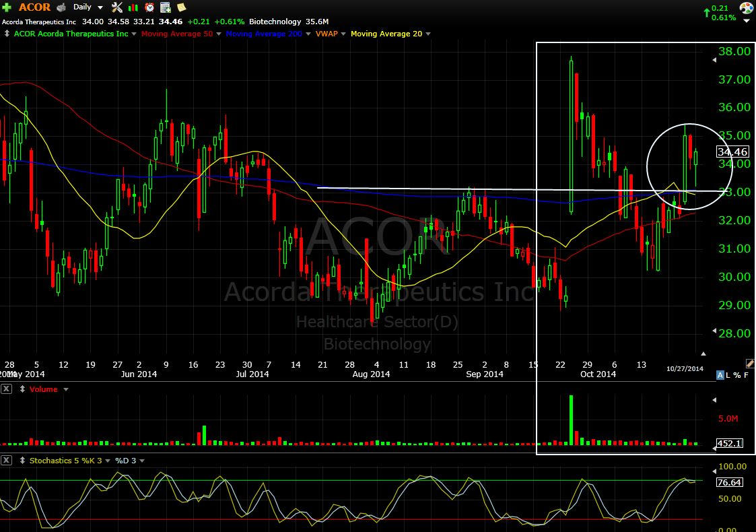Click the 452.1 volume value box

(x=730, y=443)
